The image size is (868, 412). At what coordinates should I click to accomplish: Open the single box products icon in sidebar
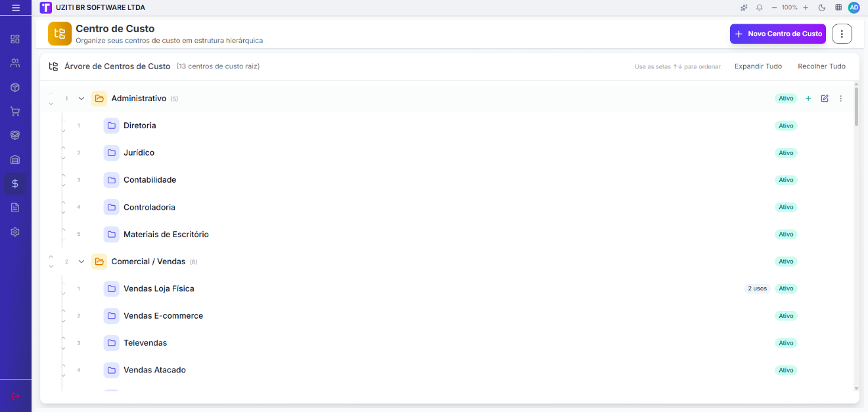(x=15, y=87)
